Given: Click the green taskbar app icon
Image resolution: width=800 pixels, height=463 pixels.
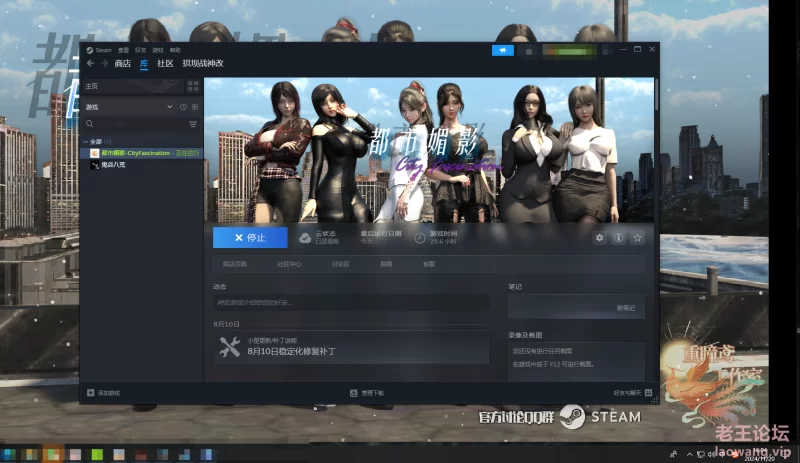Looking at the screenshot, I should click(97, 454).
